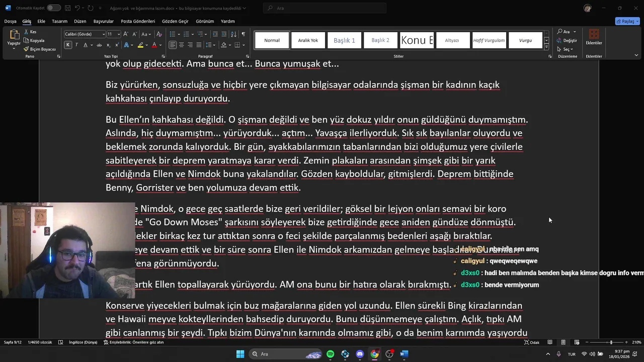Image resolution: width=644 pixels, height=362 pixels.
Task: Decrease paragraph indent
Action: pos(215,34)
